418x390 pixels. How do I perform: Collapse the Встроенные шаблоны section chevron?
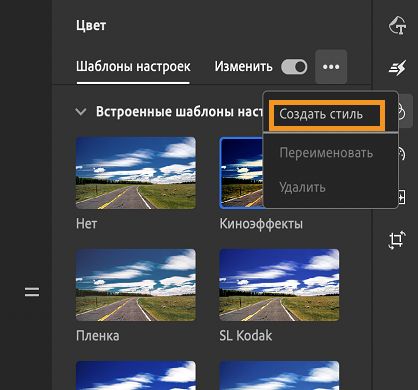[81, 111]
